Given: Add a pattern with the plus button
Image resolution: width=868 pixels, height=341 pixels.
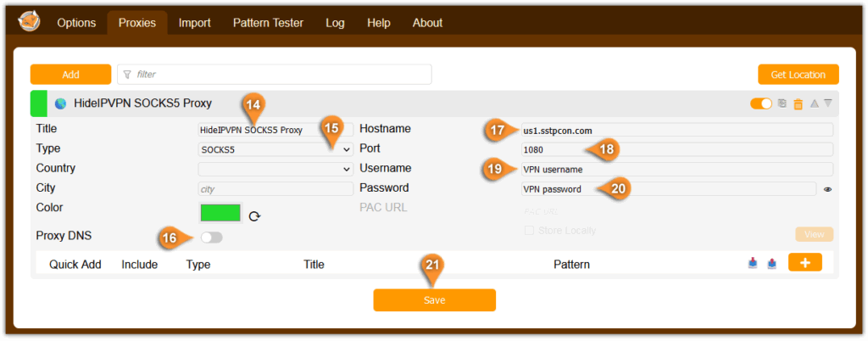Looking at the screenshot, I should point(805,262).
